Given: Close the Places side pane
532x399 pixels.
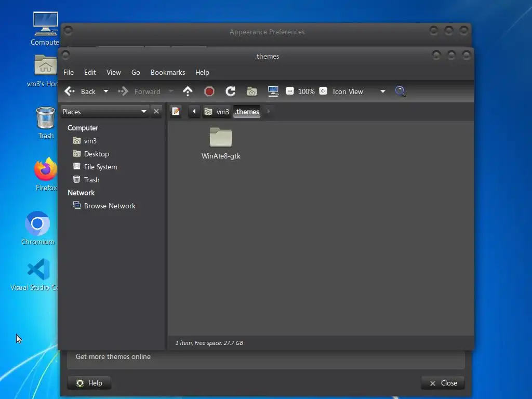Looking at the screenshot, I should (x=156, y=111).
